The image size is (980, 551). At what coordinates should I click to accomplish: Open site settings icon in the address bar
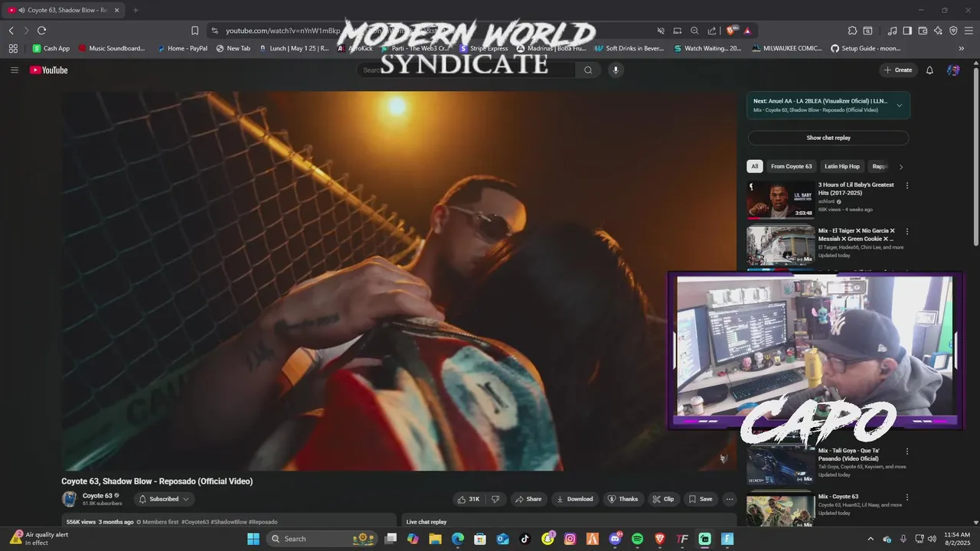pos(214,31)
